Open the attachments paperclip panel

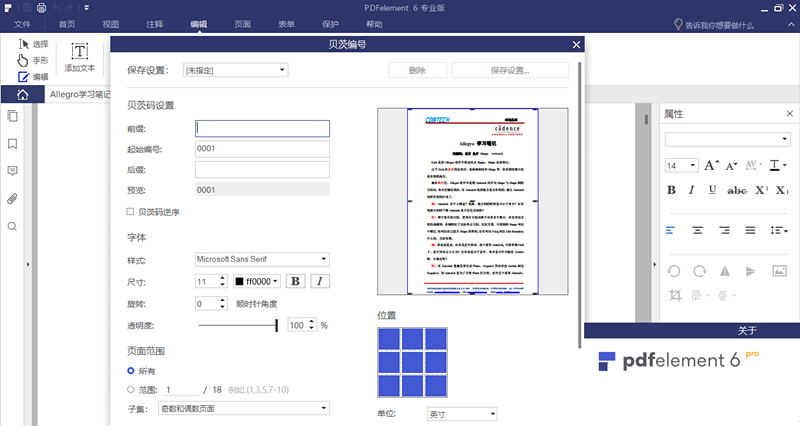(12, 198)
